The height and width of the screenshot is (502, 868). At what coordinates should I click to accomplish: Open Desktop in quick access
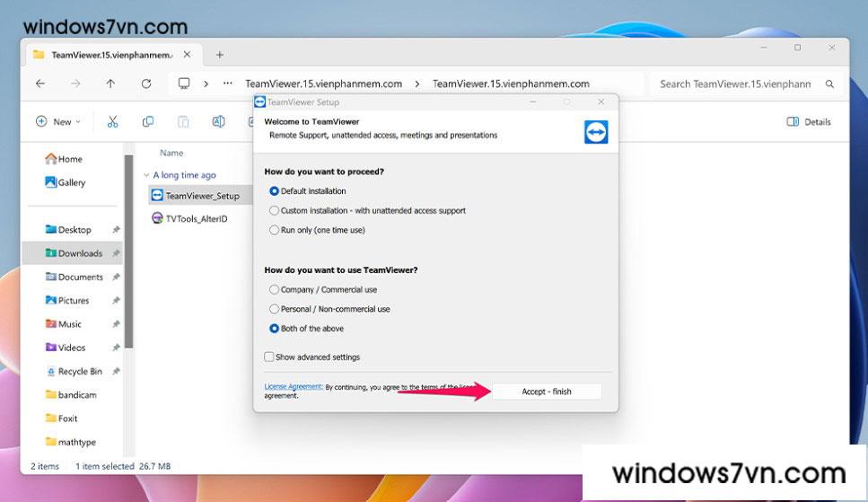(x=68, y=229)
